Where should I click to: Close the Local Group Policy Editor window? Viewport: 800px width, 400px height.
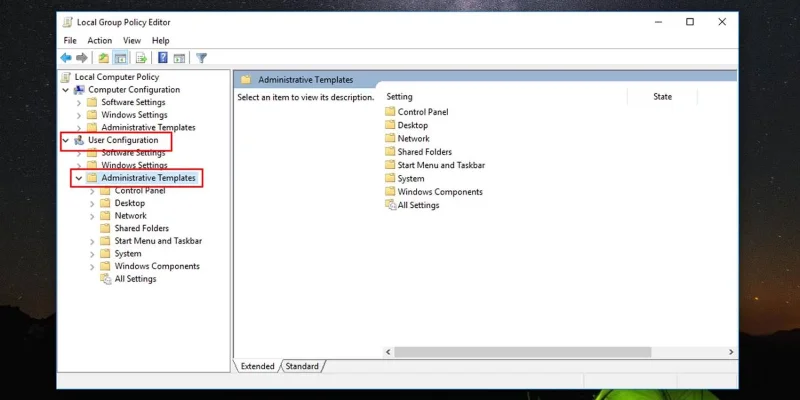pos(722,22)
